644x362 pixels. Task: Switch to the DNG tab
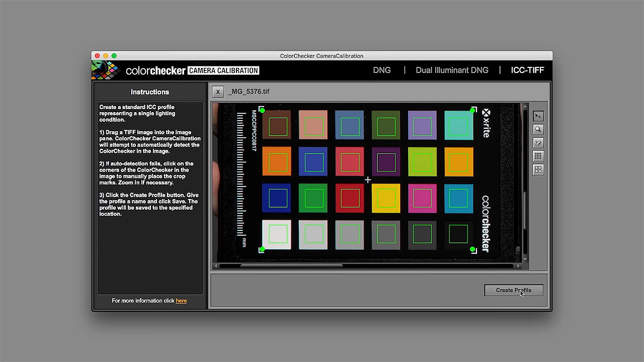tap(381, 70)
